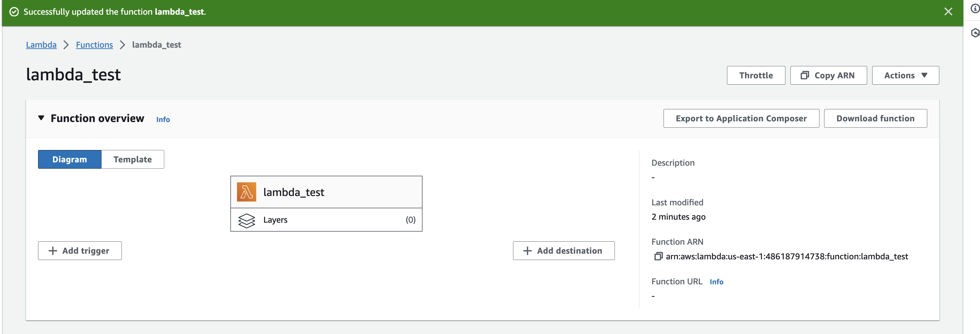Copy the Function ARN via copy icon
The height and width of the screenshot is (334, 980).
coord(658,256)
